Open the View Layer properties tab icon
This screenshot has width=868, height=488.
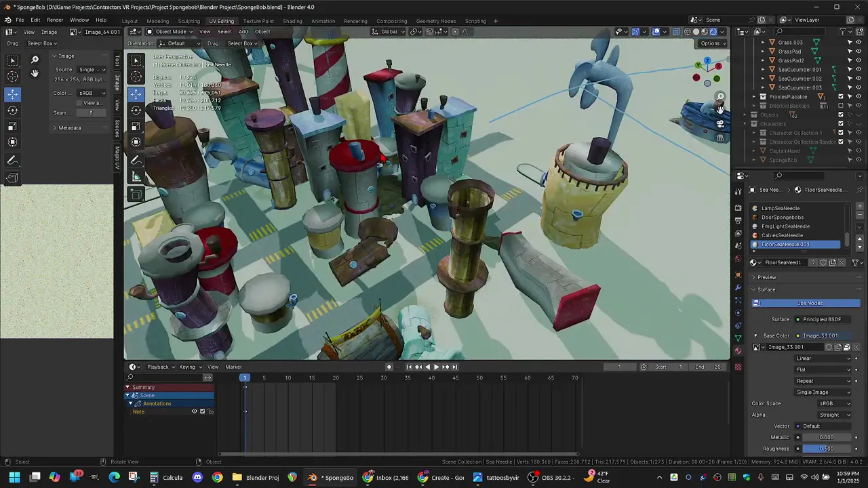pos(738,232)
